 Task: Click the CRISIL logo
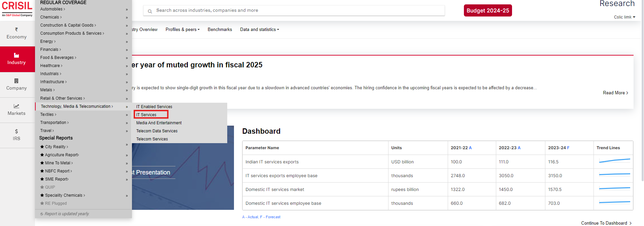(17, 9)
